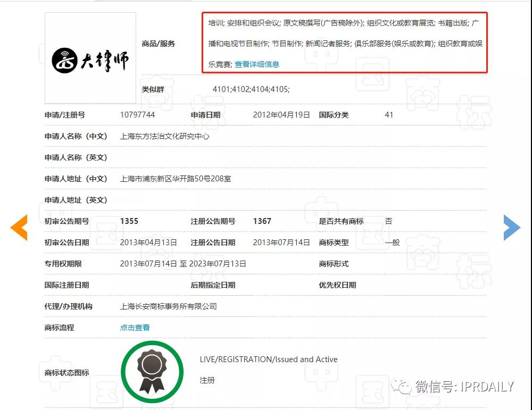The height and width of the screenshot is (410, 532).
Task: Click the 申请人地址（英文） field label
Action: point(76,200)
